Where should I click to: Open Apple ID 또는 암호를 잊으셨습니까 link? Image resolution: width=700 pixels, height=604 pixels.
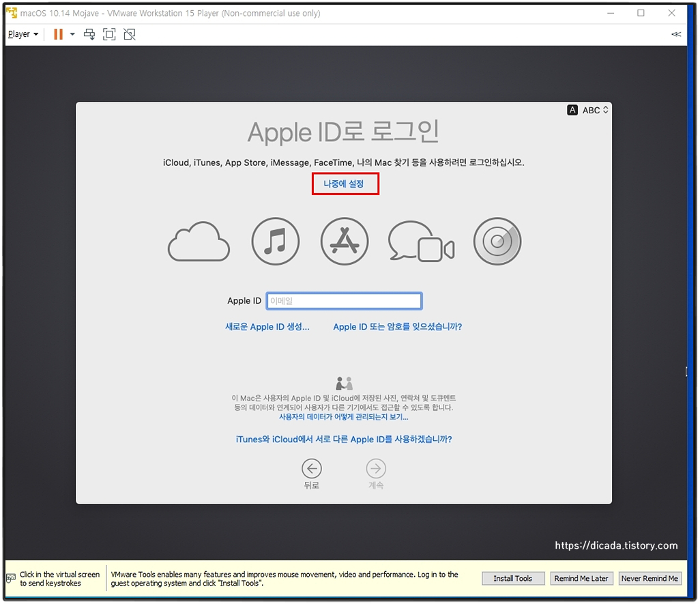click(397, 327)
